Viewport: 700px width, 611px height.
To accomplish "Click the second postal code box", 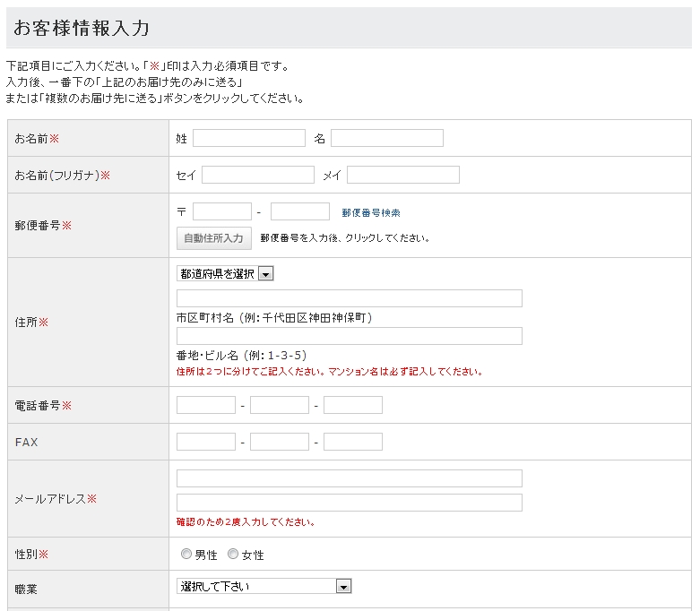I will tap(299, 211).
